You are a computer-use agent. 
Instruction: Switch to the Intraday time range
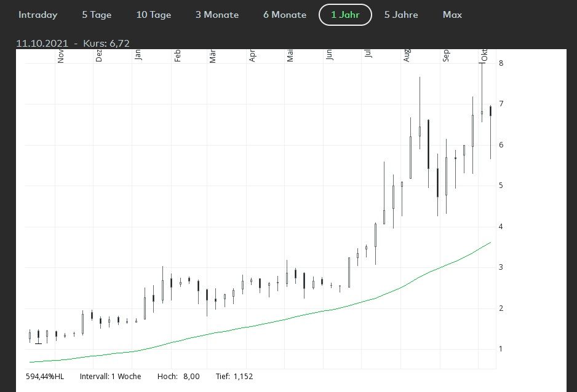[x=38, y=15]
